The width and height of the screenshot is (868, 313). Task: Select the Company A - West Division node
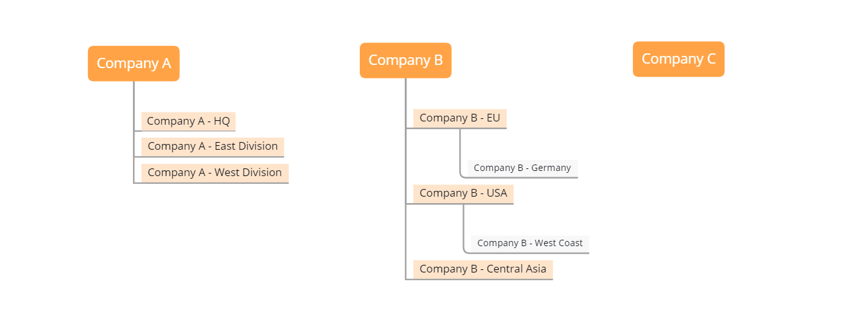215,172
